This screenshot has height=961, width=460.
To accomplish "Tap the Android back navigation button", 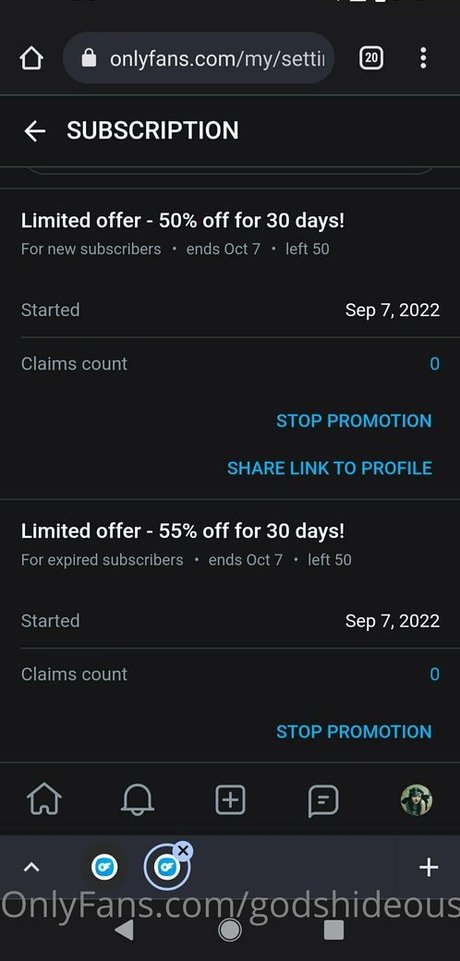I will pos(124,930).
